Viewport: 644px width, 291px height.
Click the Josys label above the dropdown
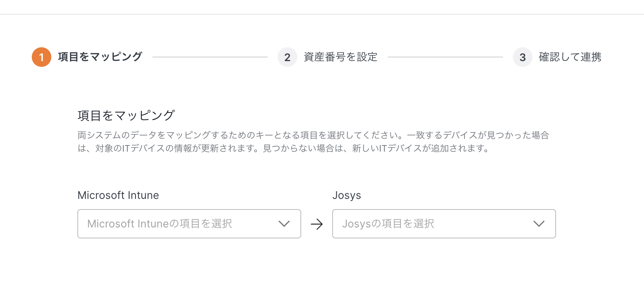(346, 195)
